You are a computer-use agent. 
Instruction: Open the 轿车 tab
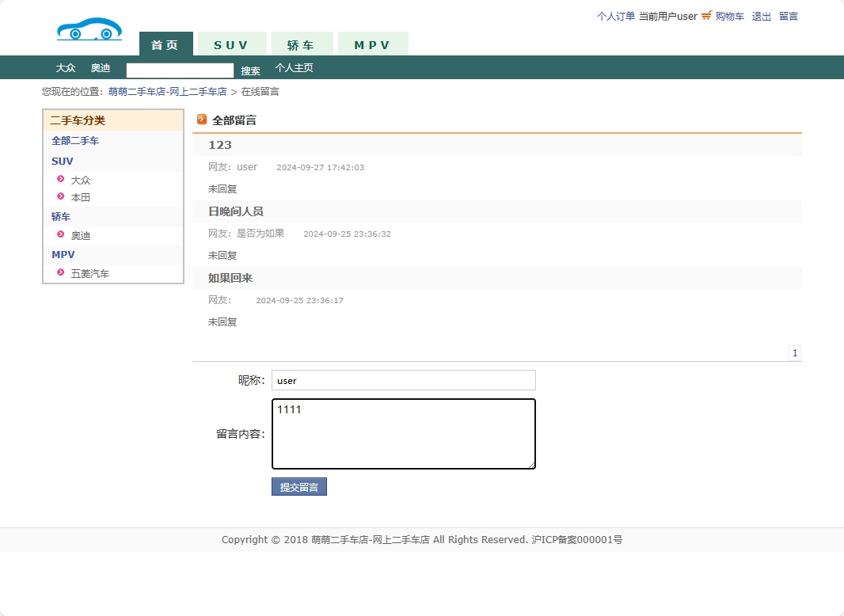[x=302, y=44]
